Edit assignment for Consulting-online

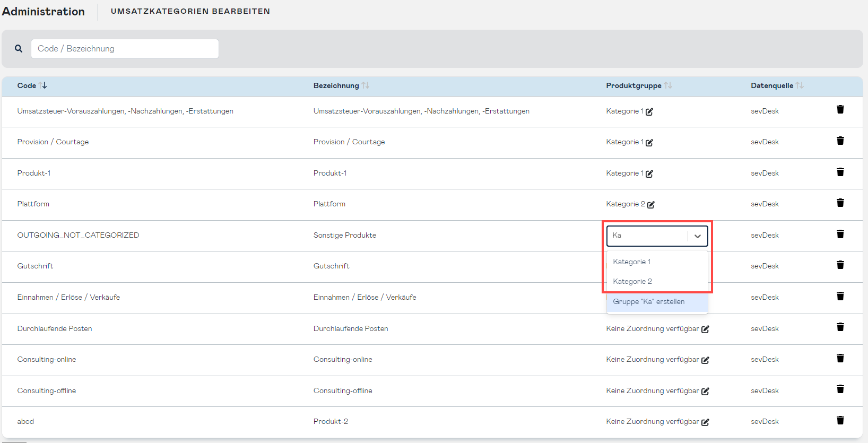point(705,360)
